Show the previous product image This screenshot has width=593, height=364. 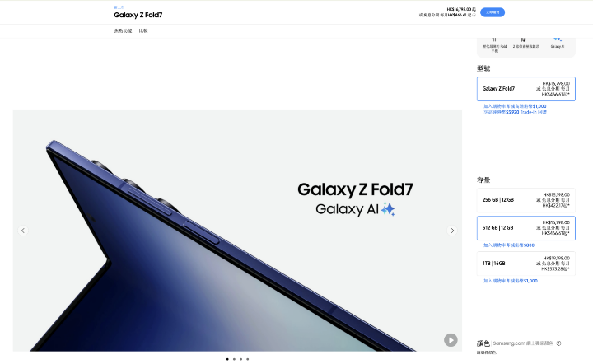(23, 231)
